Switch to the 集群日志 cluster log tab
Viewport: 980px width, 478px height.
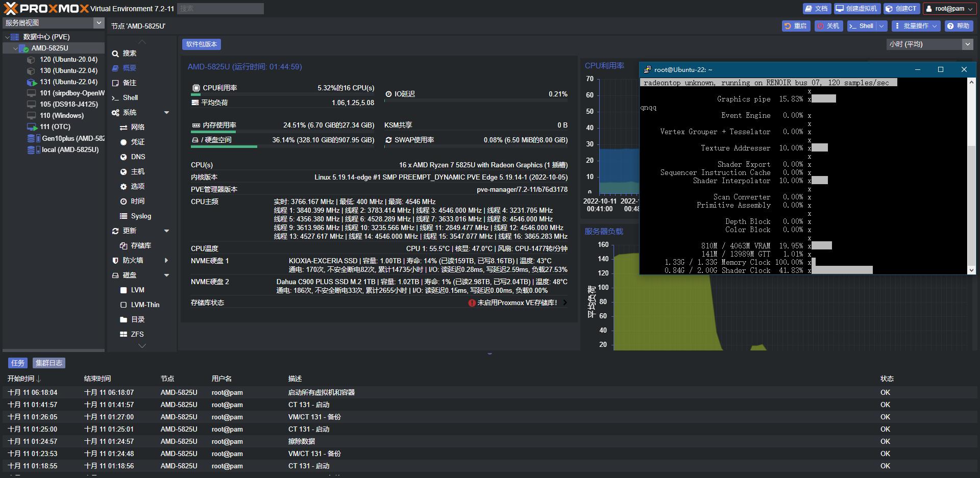click(49, 363)
